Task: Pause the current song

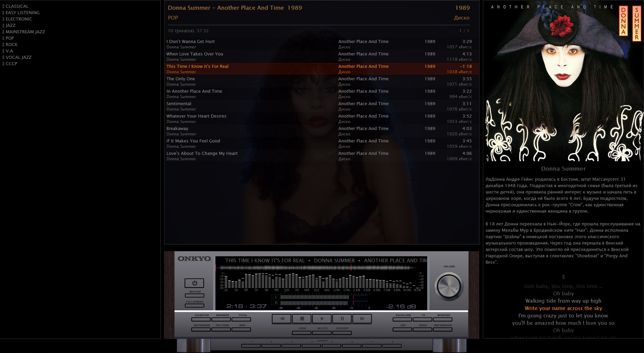Action: (x=342, y=318)
